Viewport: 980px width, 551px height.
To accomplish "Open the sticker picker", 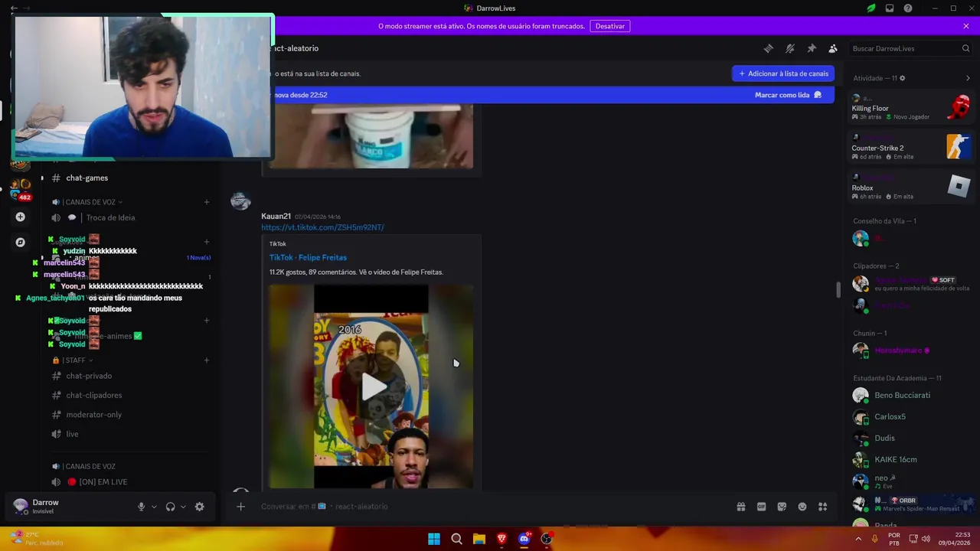I will 782,507.
